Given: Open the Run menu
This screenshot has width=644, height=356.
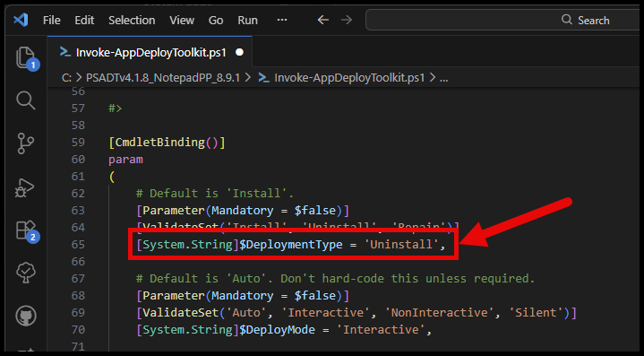Looking at the screenshot, I should pos(248,20).
